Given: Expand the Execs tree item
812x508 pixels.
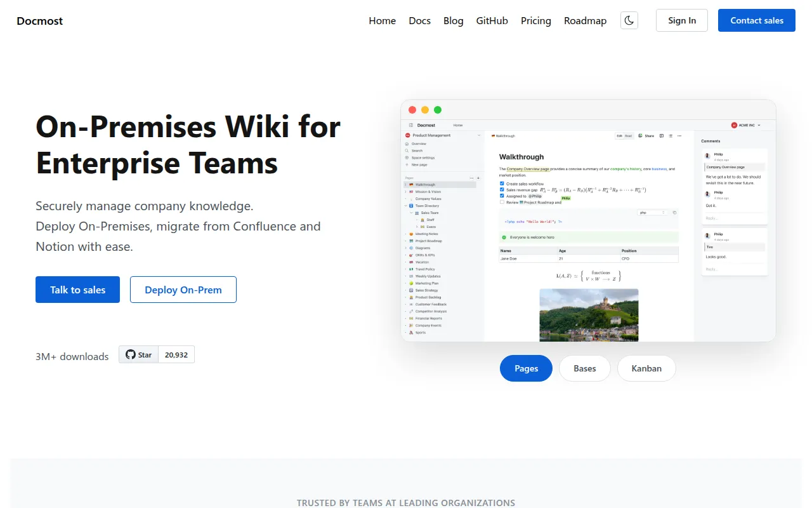Looking at the screenshot, I should pyautogui.click(x=417, y=227).
